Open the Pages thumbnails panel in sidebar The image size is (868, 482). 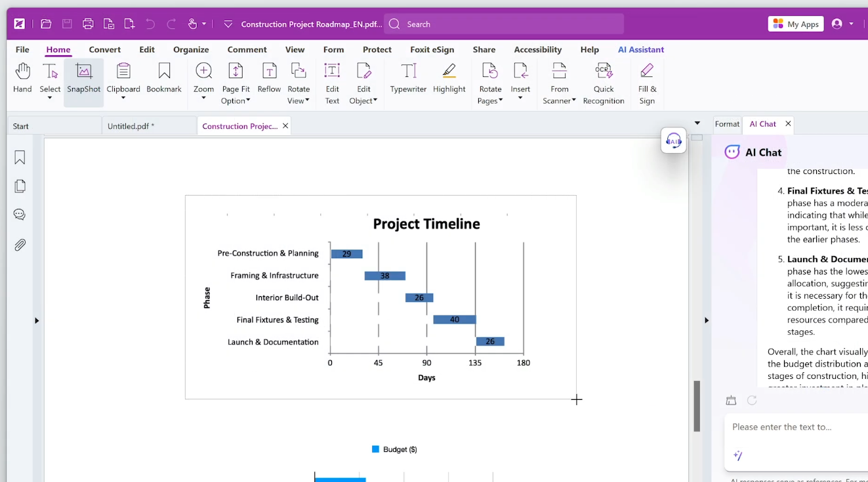point(20,186)
